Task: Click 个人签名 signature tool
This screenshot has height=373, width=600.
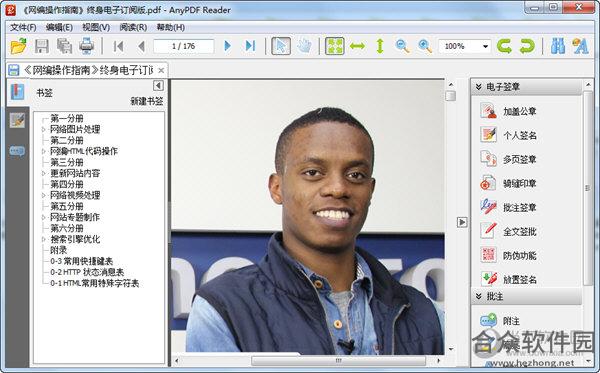Action: 508,135
